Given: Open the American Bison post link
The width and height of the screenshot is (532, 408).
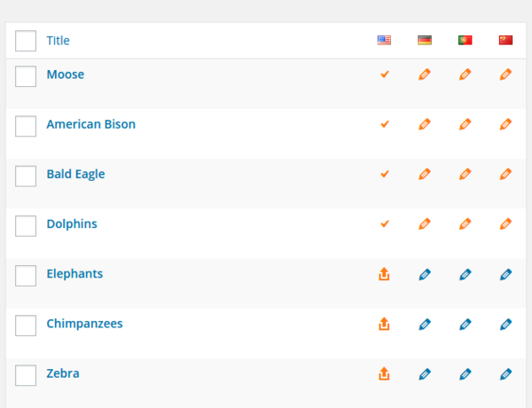Looking at the screenshot, I should point(90,124).
